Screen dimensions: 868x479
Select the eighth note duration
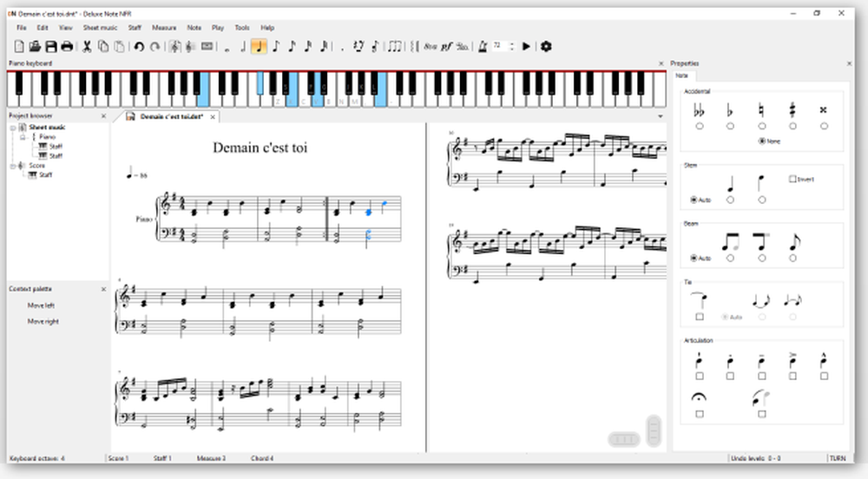point(276,47)
